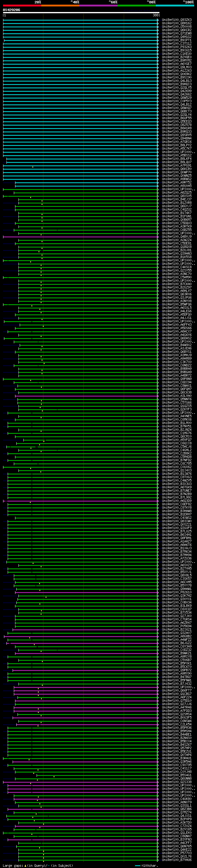Select label UniRef100_Q2KYF3
Viewport: 197px width, 868px height.
[177, 410]
